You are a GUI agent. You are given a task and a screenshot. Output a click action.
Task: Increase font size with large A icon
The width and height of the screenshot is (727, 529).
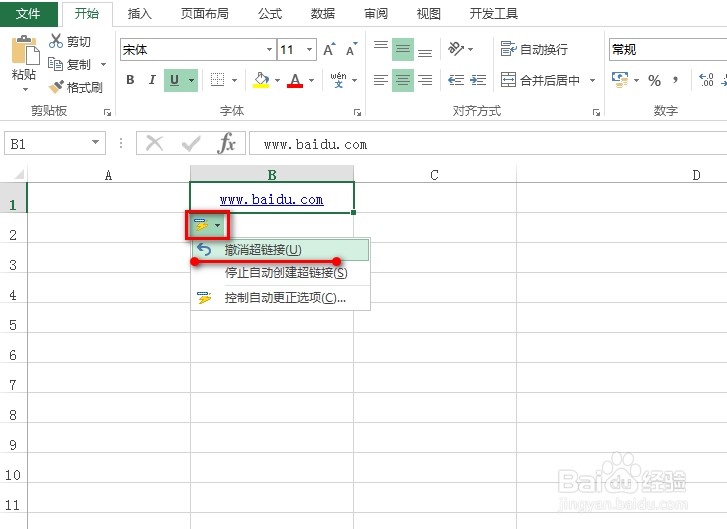click(x=329, y=49)
